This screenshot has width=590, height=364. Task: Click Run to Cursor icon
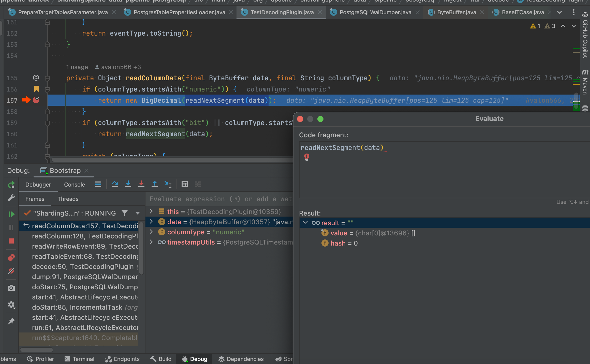click(x=168, y=184)
